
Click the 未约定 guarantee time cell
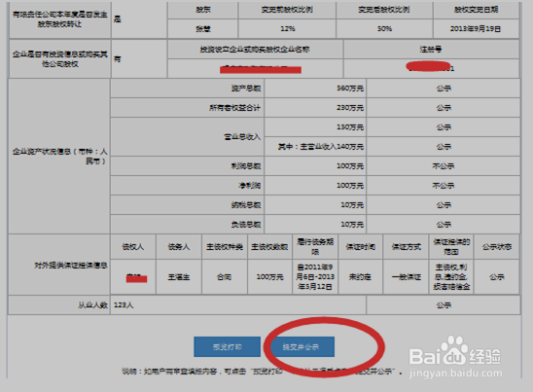click(x=360, y=277)
